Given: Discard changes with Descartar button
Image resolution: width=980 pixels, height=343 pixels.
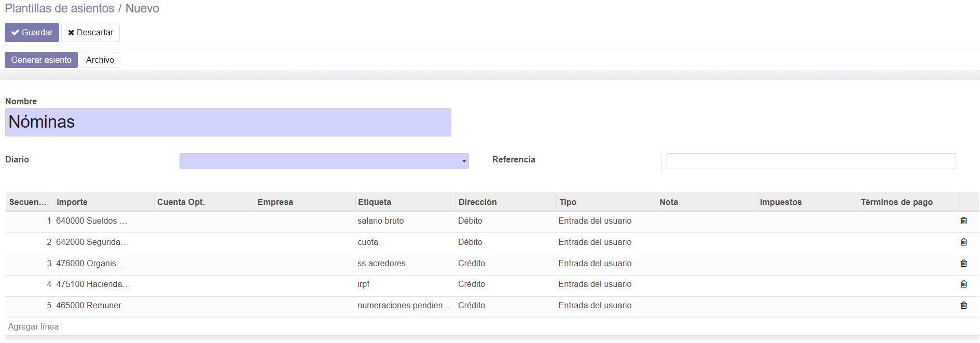Looking at the screenshot, I should (x=90, y=33).
